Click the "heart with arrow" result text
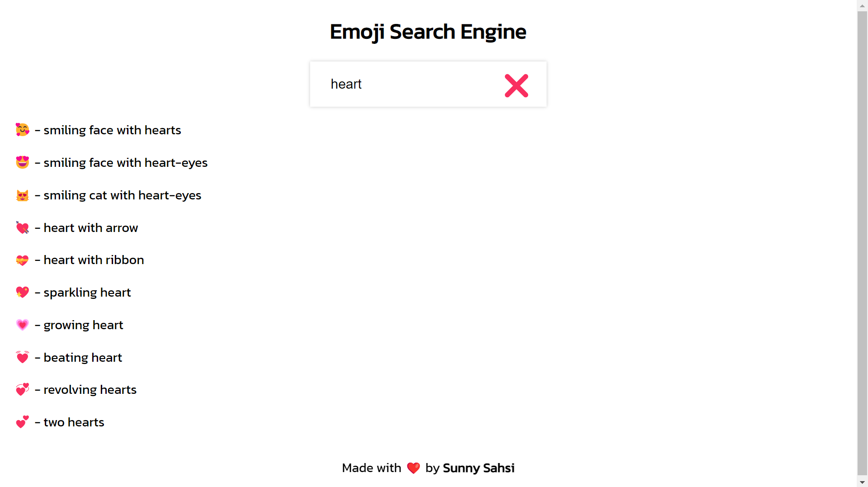This screenshot has height=487, width=868. click(x=91, y=228)
